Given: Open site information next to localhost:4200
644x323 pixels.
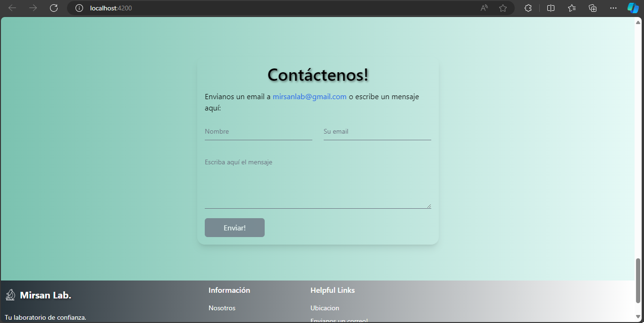Looking at the screenshot, I should pos(79,8).
